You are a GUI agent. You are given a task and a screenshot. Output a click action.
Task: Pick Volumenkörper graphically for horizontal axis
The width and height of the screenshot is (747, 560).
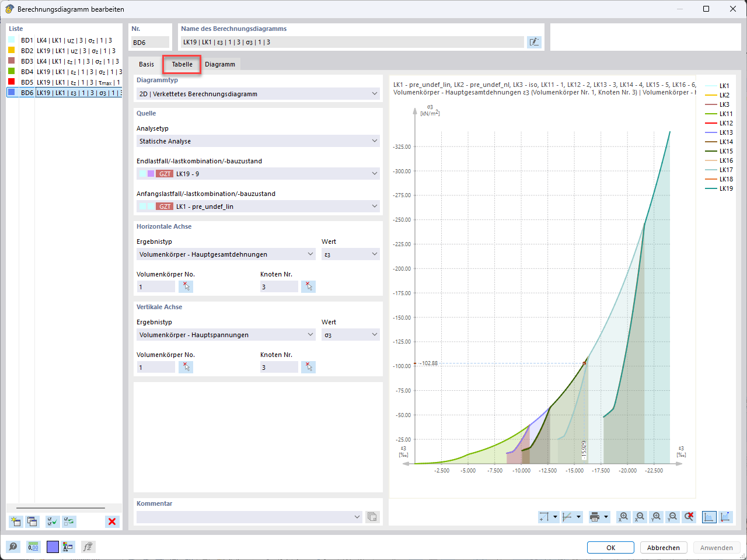(x=186, y=286)
